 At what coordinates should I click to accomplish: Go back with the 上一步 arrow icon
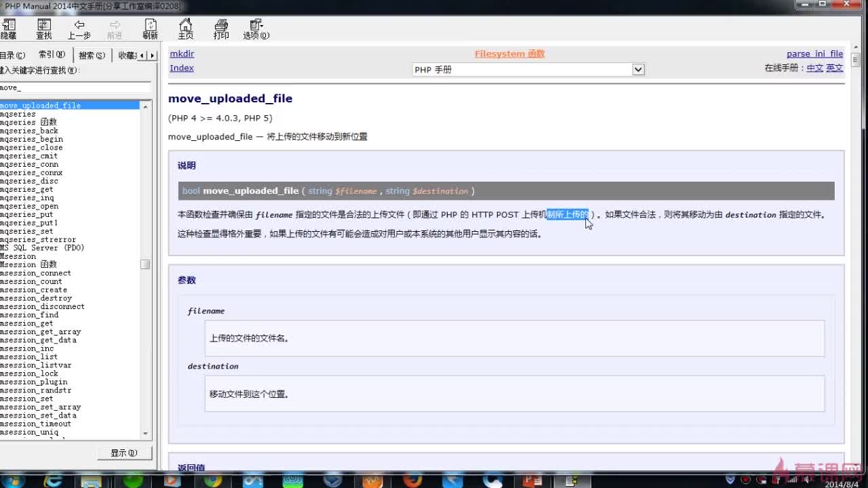click(79, 29)
